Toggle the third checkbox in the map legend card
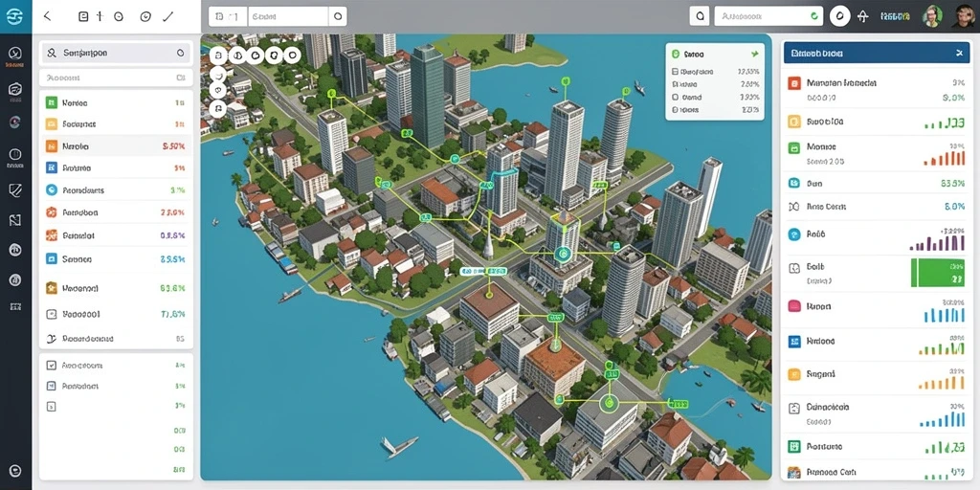Viewport: 980px width, 490px height. pos(675,97)
